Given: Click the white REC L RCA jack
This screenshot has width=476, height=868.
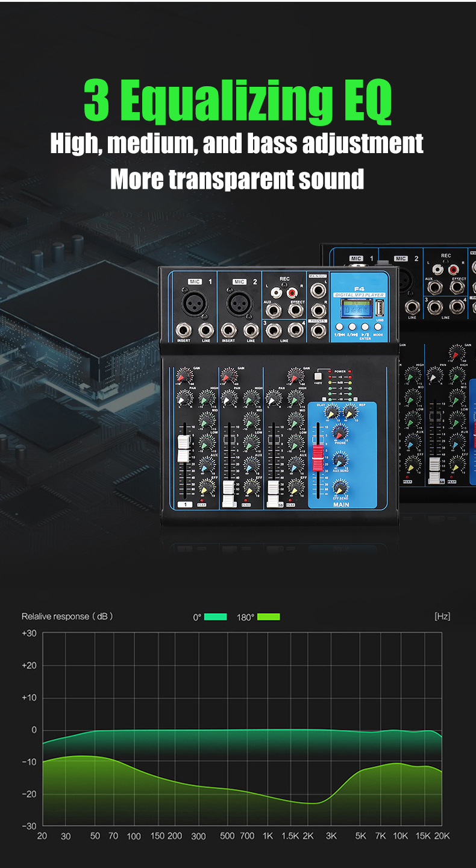Looking at the screenshot, I should pyautogui.click(x=276, y=293).
